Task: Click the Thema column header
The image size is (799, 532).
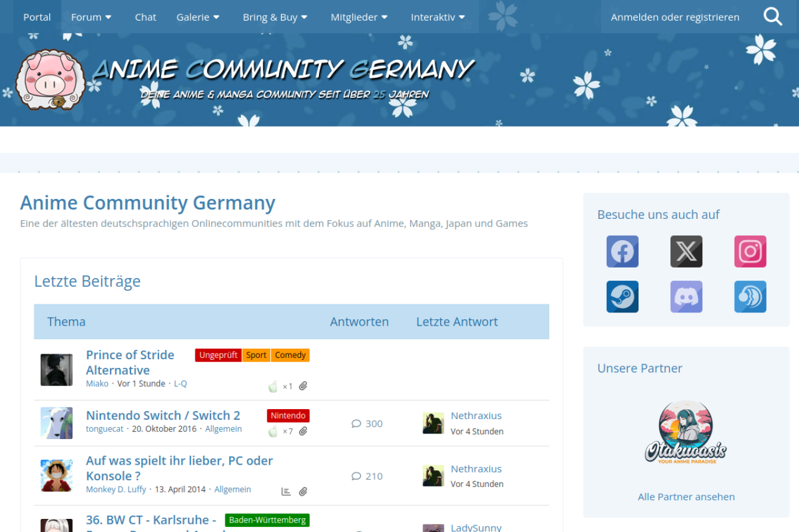Action: pos(66,322)
